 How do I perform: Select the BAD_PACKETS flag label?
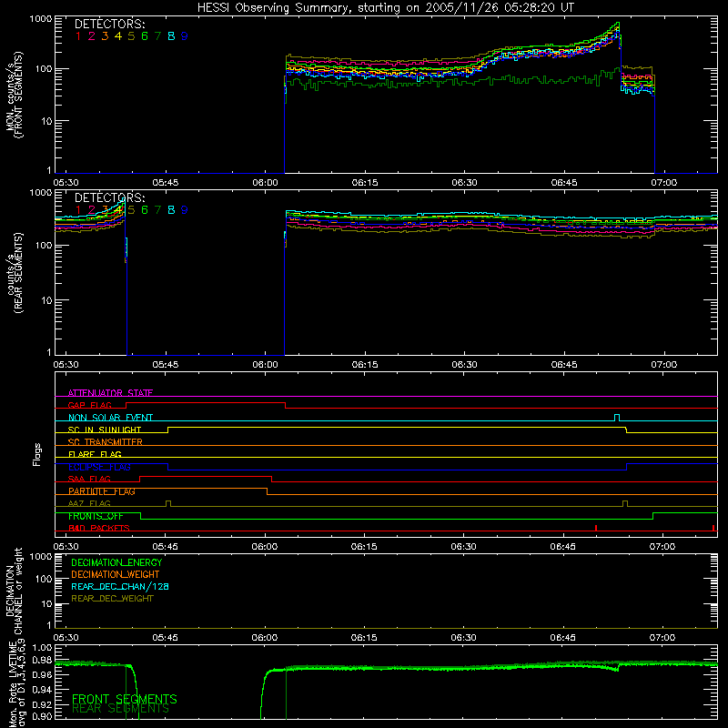click(99, 528)
